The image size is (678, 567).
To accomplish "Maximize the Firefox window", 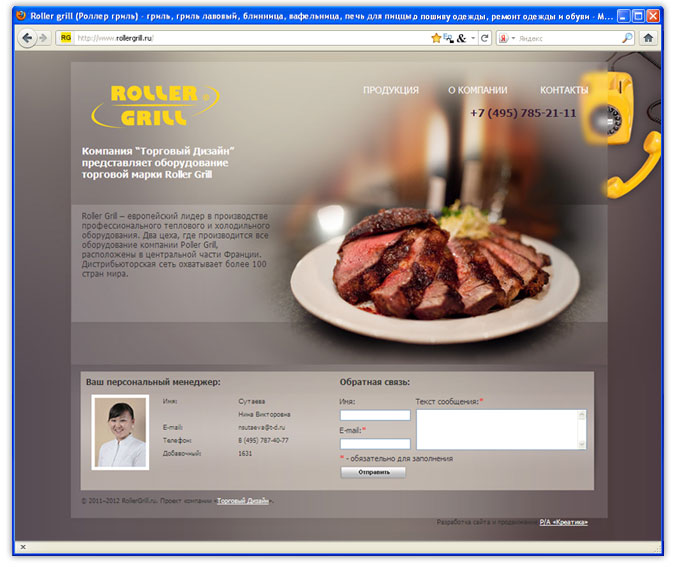I will point(638,16).
